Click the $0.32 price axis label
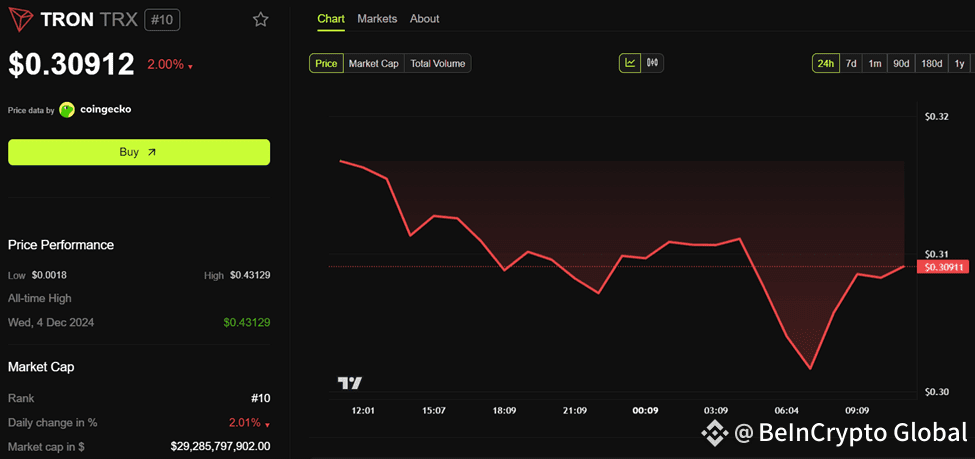Viewport: 975px width, 459px height. (x=936, y=116)
